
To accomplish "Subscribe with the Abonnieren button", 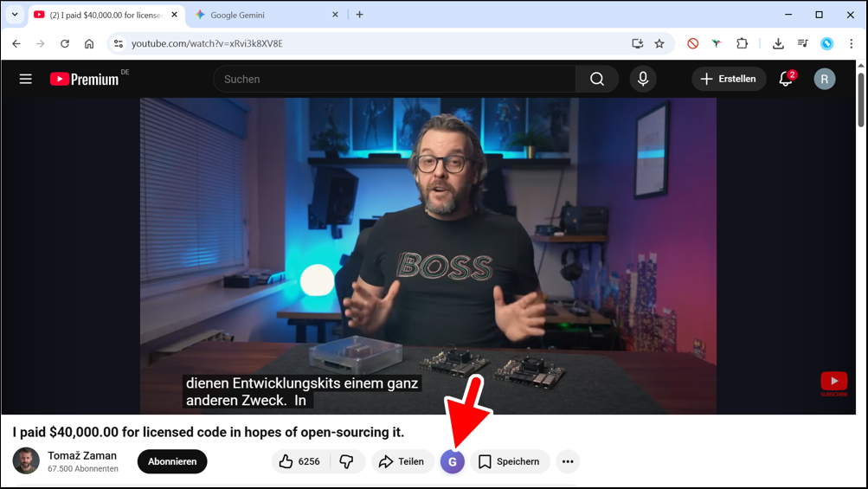I will pyautogui.click(x=172, y=462).
